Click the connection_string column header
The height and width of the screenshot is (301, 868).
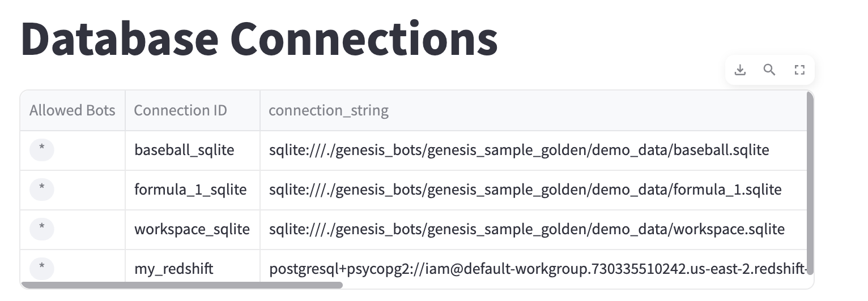pyautogui.click(x=329, y=110)
